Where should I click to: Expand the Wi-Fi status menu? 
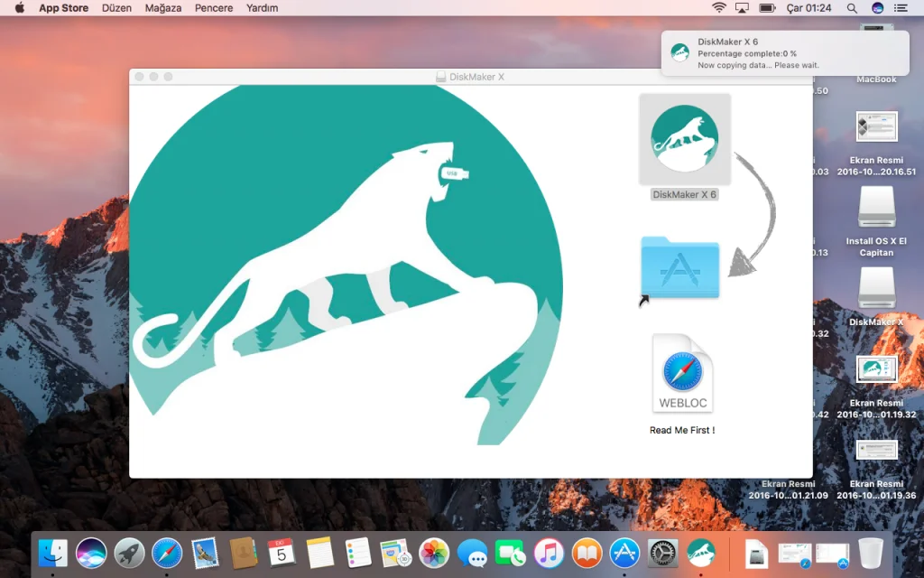pos(719,8)
